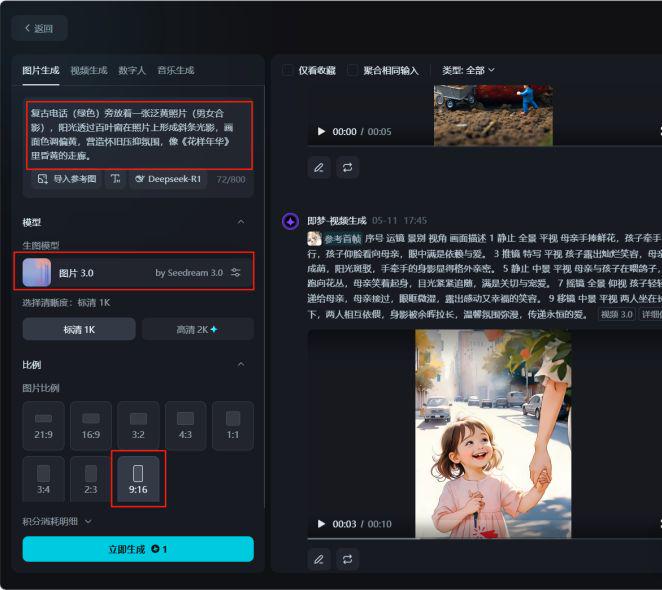Select the Deepseek-R1 prompt helper
Screen dimensions: 662x590
(168, 179)
